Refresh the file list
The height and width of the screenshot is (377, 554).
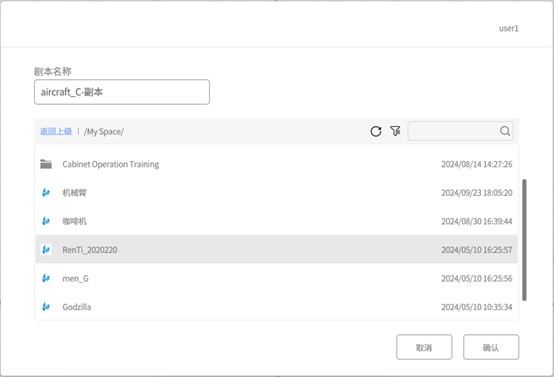376,131
